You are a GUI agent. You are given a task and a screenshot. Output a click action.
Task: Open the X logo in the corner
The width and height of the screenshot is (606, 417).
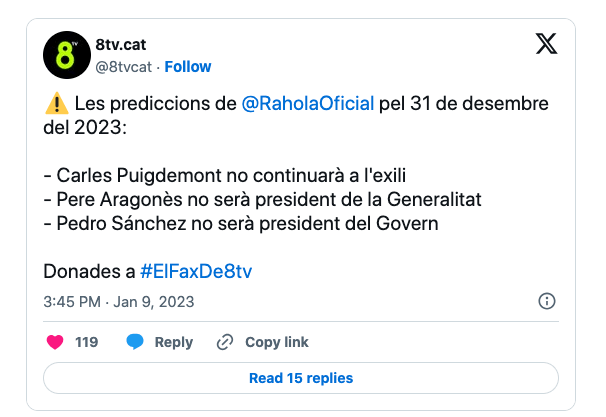tap(547, 44)
